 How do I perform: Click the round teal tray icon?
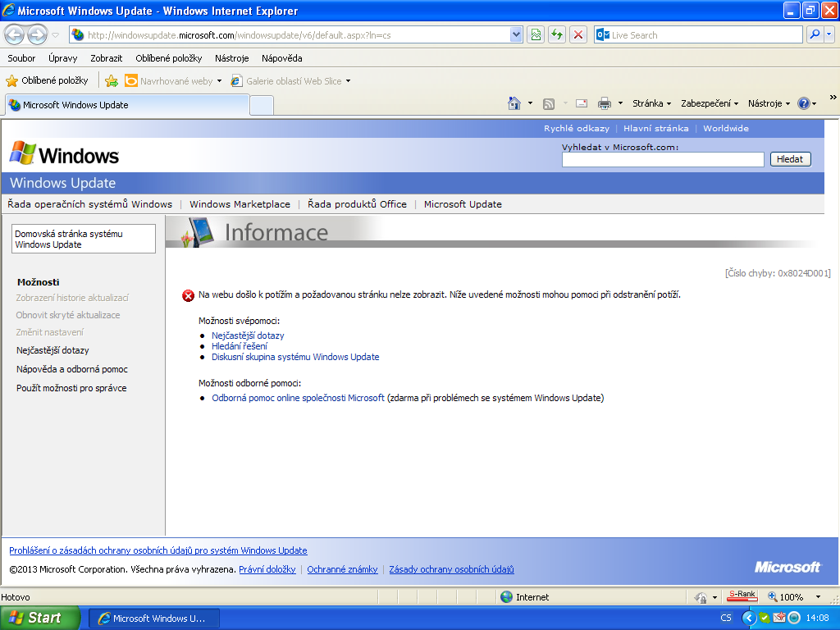794,618
